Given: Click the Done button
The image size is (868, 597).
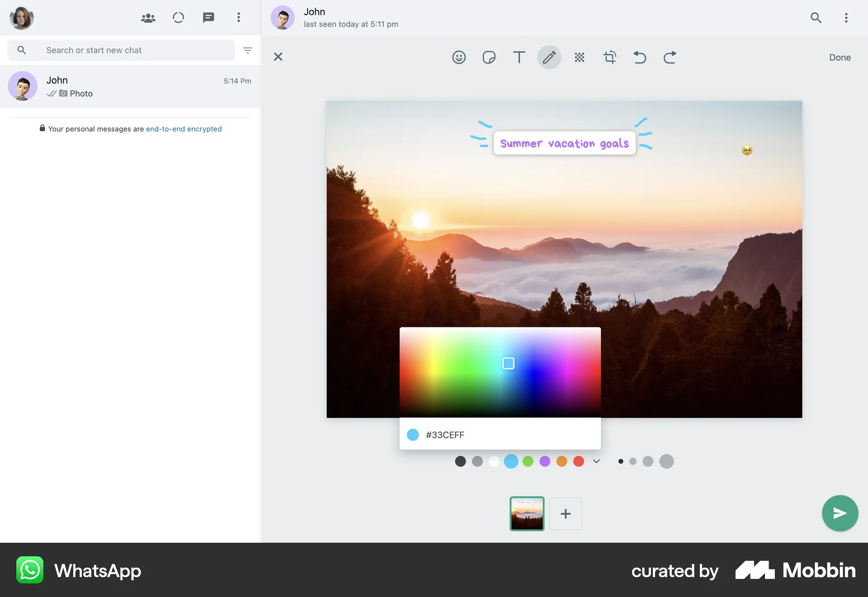Looking at the screenshot, I should 840,57.
